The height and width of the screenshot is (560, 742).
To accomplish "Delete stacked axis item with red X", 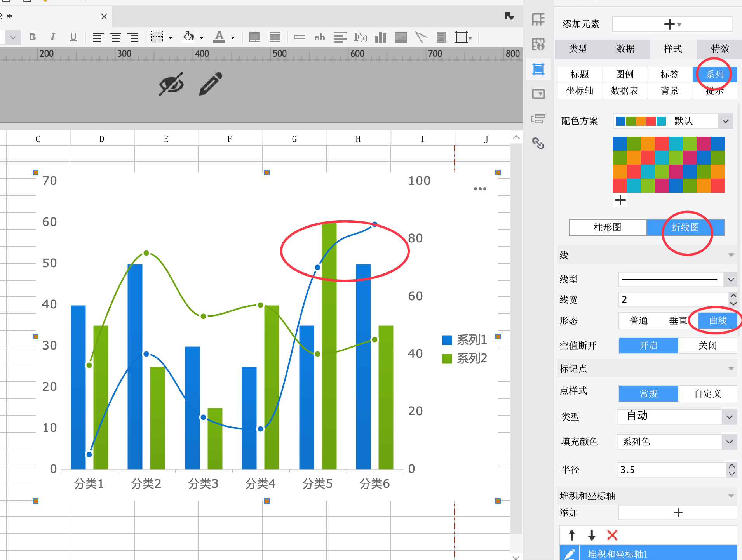I will coord(612,535).
